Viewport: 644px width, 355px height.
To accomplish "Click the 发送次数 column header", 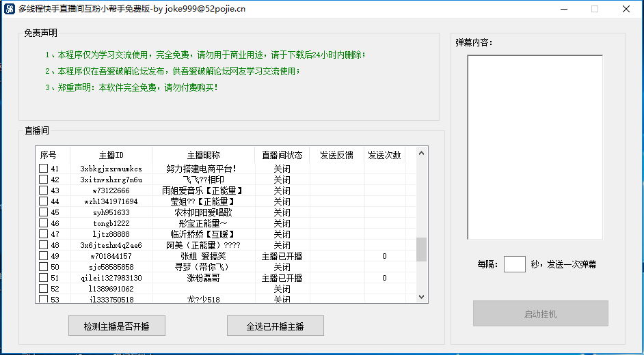I will tap(384, 155).
